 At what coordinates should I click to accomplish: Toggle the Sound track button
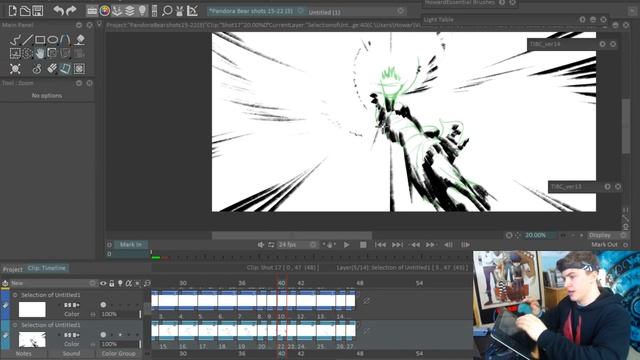[x=71, y=353]
